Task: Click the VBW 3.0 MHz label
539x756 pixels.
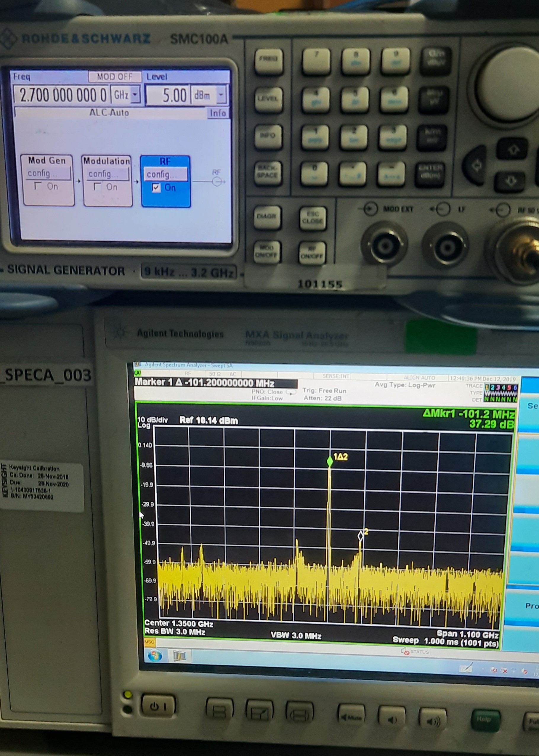Action: [296, 635]
